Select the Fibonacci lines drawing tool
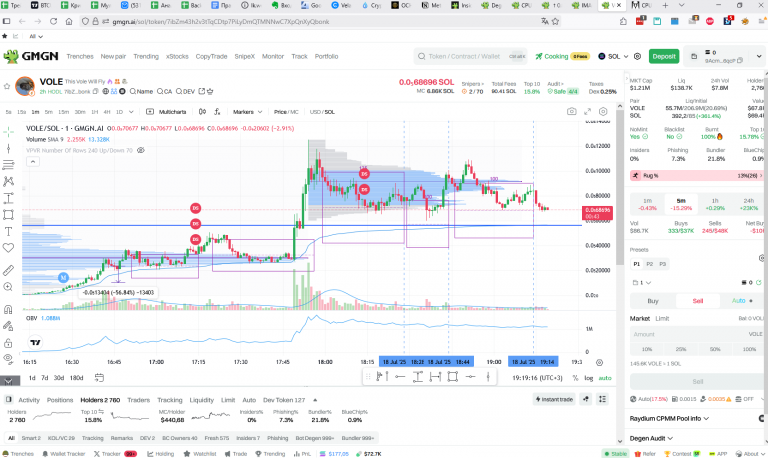Viewport: 768px width, 458px height. click(x=8, y=165)
